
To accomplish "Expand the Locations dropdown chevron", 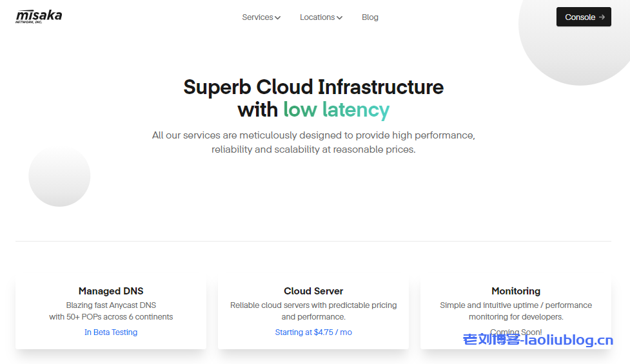I will pos(339,18).
